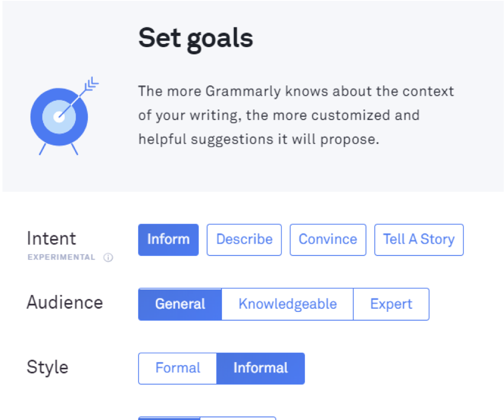This screenshot has height=420, width=504.
Task: Click the Audience row label
Action: [65, 302]
